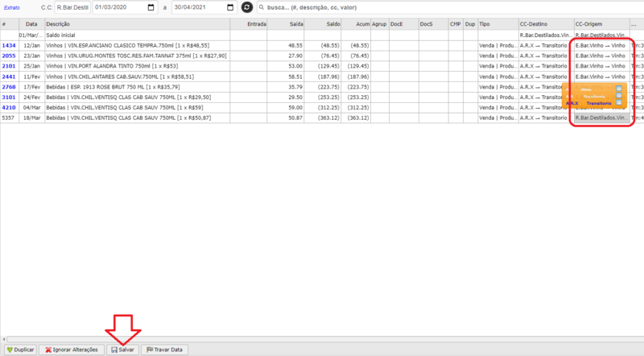644x356 pixels.
Task: Sort by the Descrição column header
Action: point(137,24)
